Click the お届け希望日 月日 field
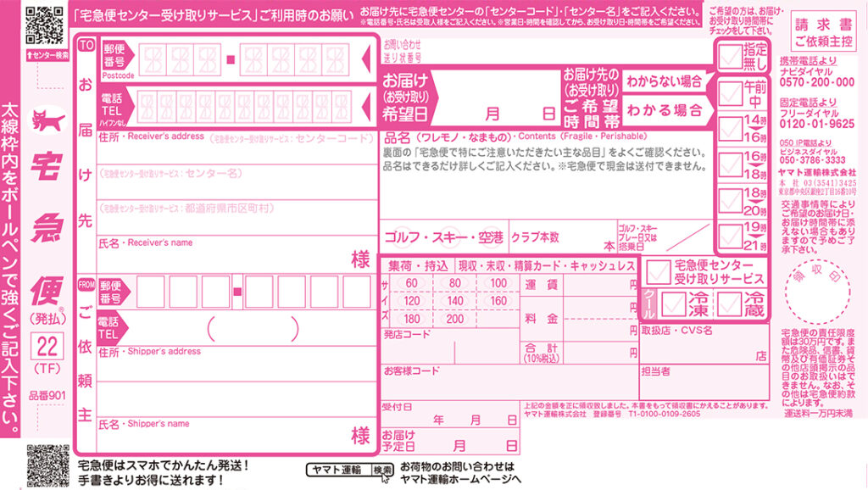The width and height of the screenshot is (868, 490). [x=497, y=97]
